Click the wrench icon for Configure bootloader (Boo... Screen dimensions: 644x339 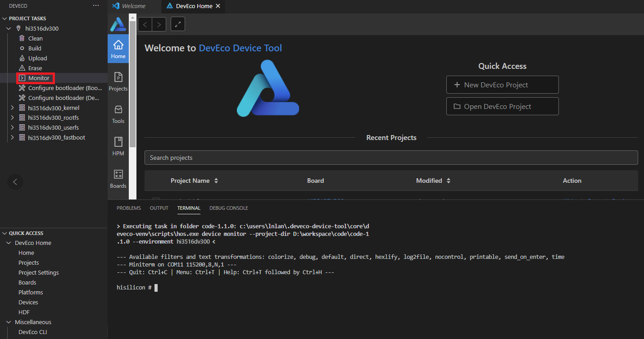pos(22,88)
